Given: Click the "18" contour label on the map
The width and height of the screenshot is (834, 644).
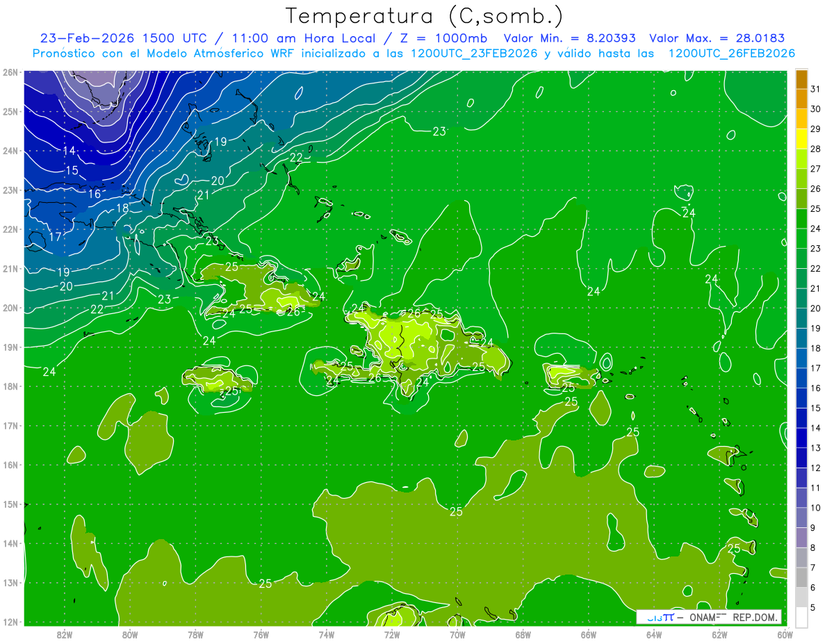Looking at the screenshot, I should pyautogui.click(x=122, y=208).
